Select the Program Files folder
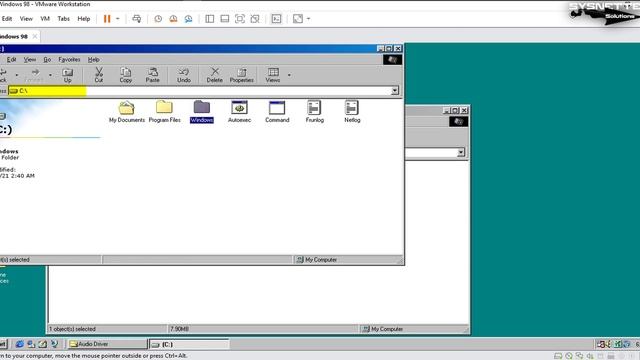This screenshot has width=640, height=360. click(164, 112)
